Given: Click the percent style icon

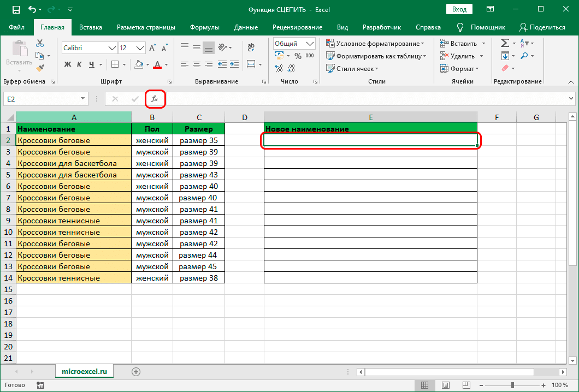Looking at the screenshot, I should pyautogui.click(x=298, y=56).
